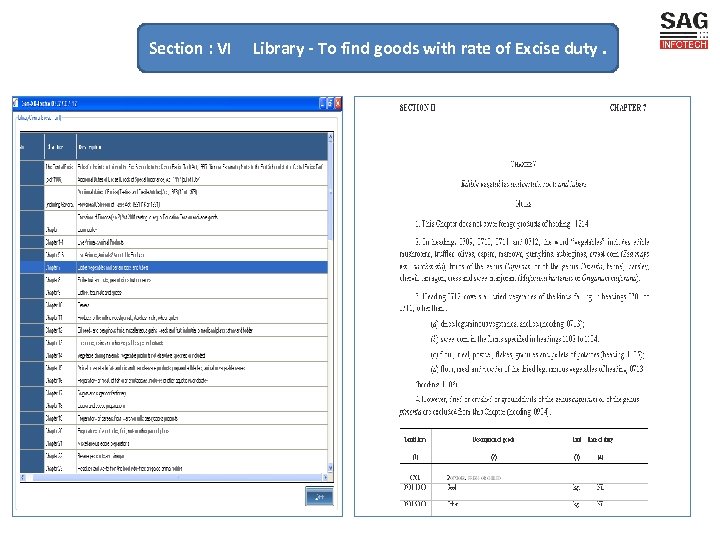The image size is (720, 540).
Task: Click the Chapter column header in the table
Action: click(60, 147)
